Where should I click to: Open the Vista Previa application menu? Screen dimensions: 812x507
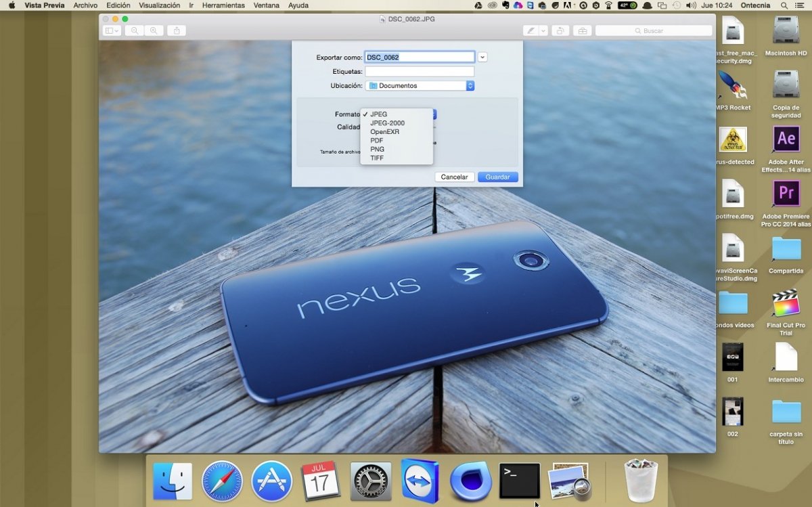point(45,5)
